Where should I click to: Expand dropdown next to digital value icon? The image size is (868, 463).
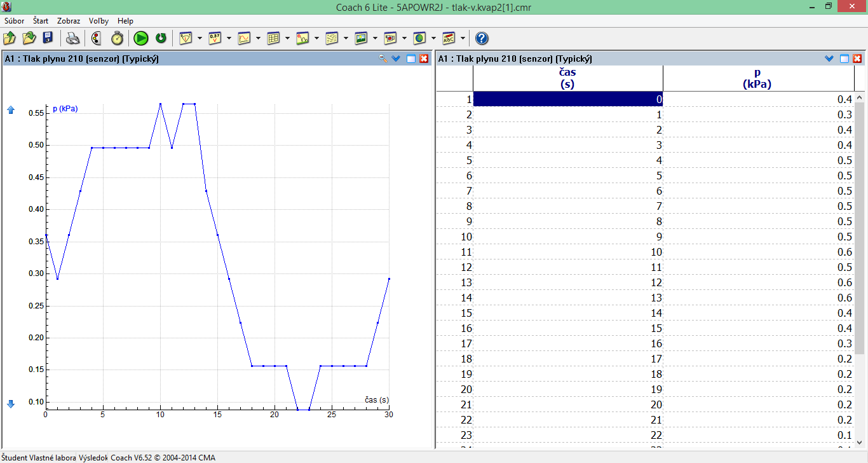(229, 38)
